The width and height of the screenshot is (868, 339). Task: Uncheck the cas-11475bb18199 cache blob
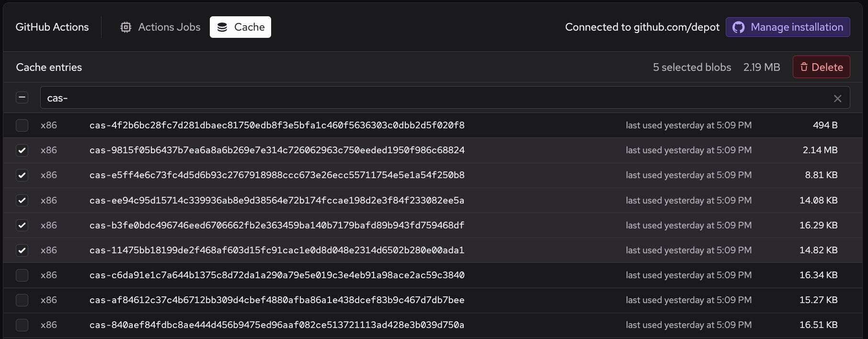(22, 250)
